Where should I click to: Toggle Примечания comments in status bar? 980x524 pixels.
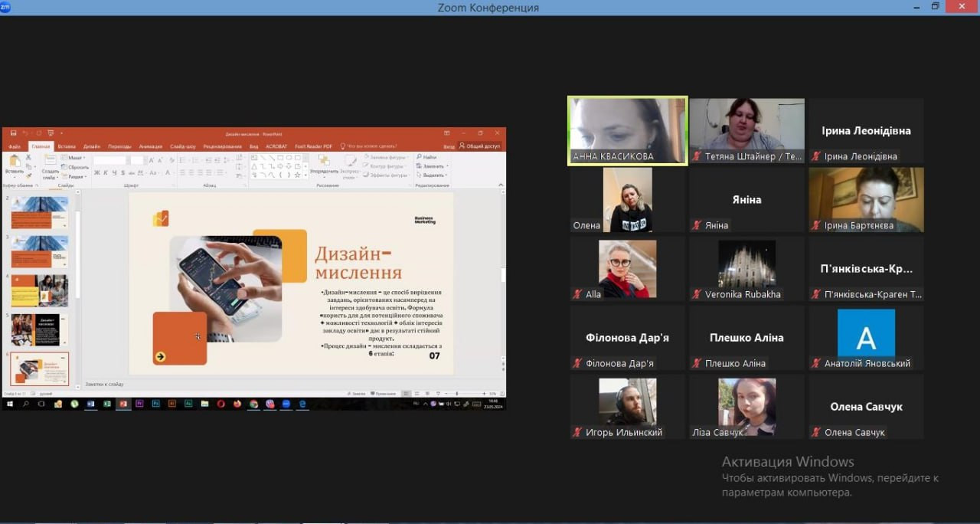(x=383, y=394)
